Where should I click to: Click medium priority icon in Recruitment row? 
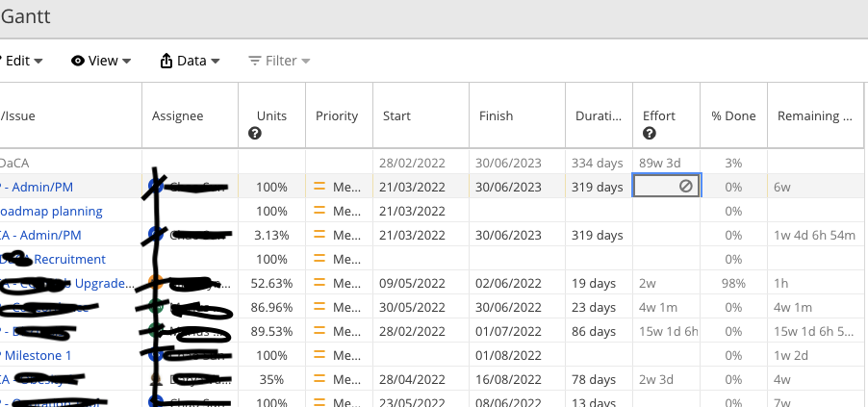(319, 259)
